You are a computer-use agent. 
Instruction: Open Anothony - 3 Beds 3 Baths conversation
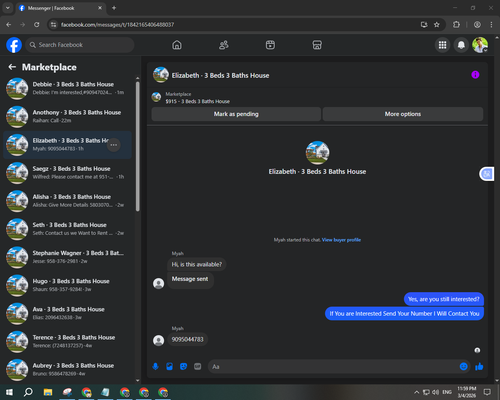point(68,117)
